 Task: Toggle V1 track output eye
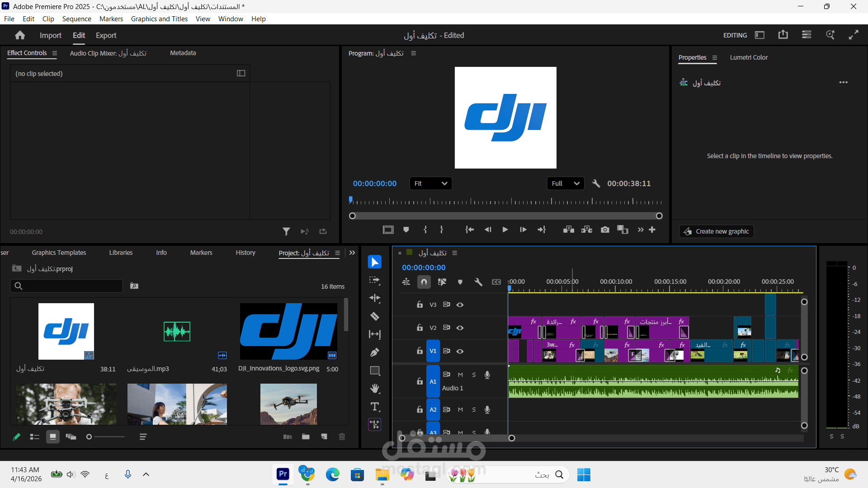click(x=460, y=351)
